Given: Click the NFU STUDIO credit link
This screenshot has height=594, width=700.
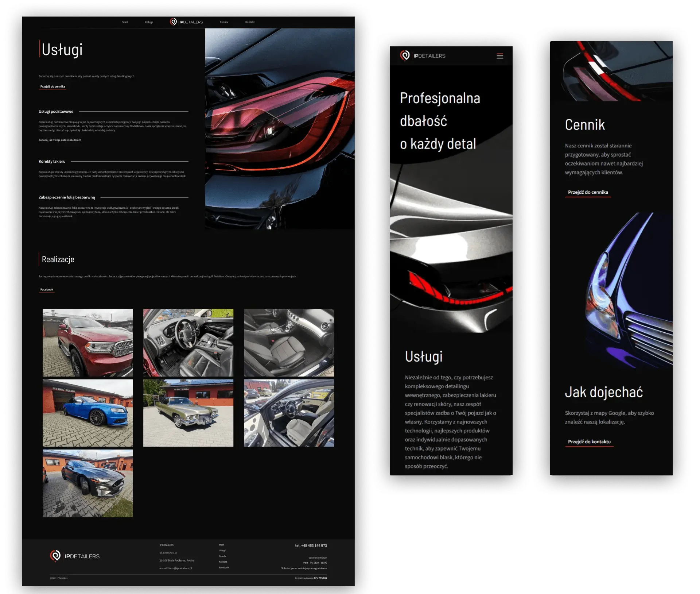Looking at the screenshot, I should (320, 578).
